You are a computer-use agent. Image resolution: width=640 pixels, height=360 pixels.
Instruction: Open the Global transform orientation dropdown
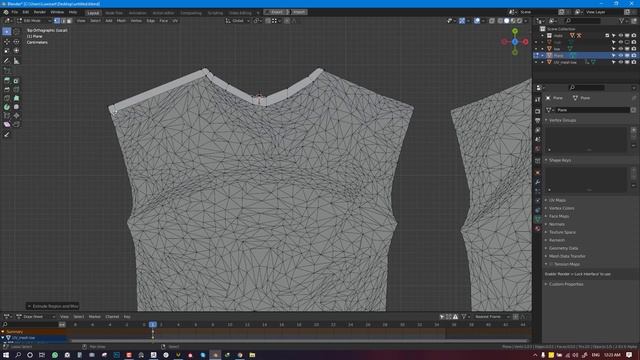click(238, 20)
